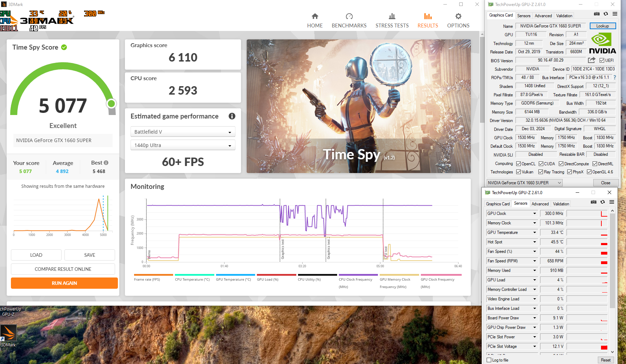
Task: Click the refresh icon in GPU-Z Sensors window
Action: [x=603, y=202]
